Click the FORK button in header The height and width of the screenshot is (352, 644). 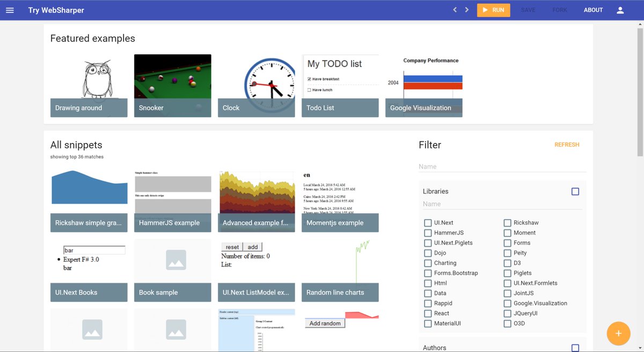(x=560, y=10)
